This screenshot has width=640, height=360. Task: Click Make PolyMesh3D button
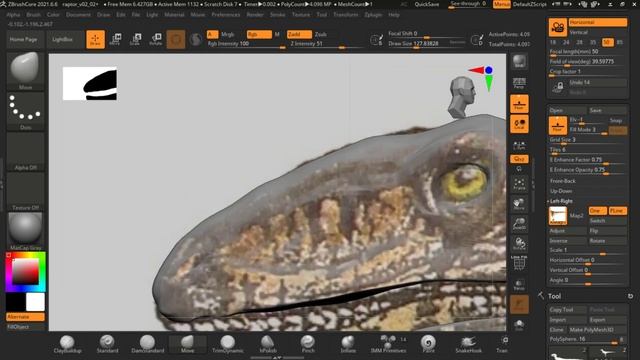tap(597, 329)
